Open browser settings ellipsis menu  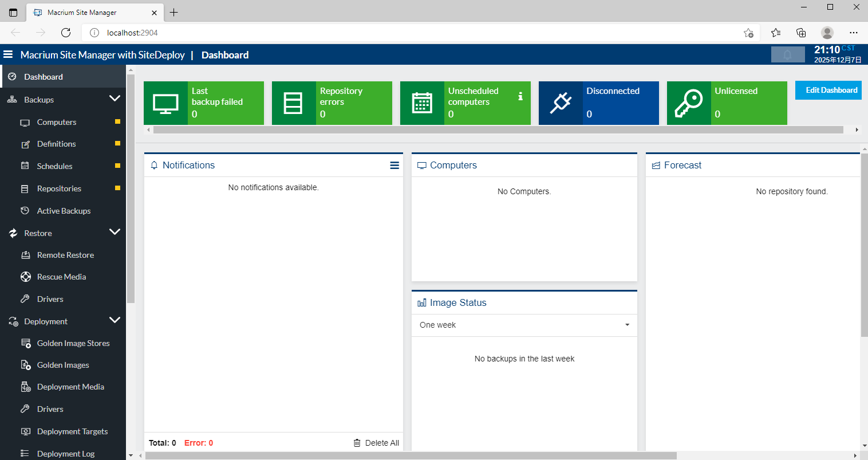click(854, 33)
